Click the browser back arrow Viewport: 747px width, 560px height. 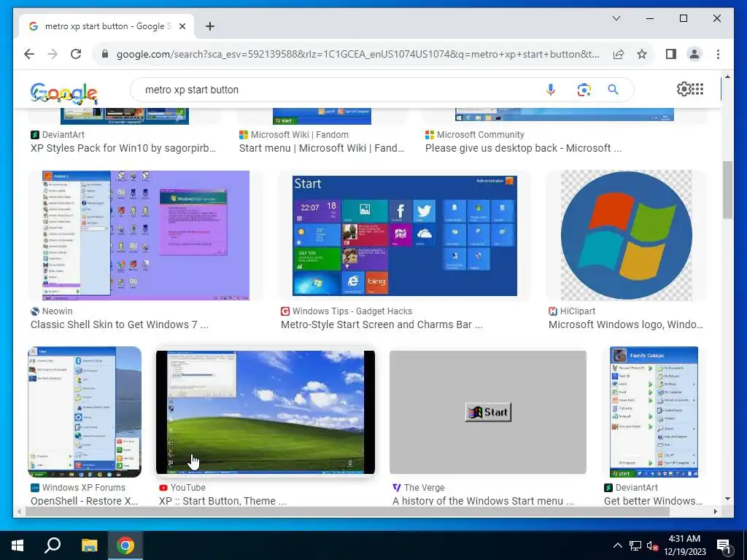(x=29, y=54)
